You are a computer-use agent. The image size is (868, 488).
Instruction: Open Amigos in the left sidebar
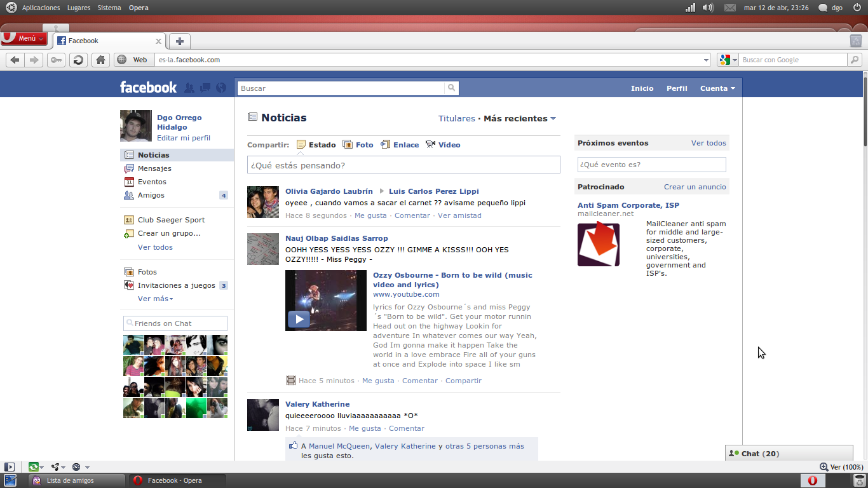tap(151, 195)
